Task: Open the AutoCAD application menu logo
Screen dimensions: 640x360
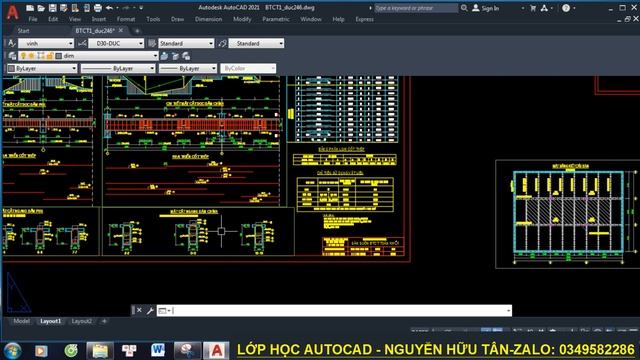Action: coord(12,12)
